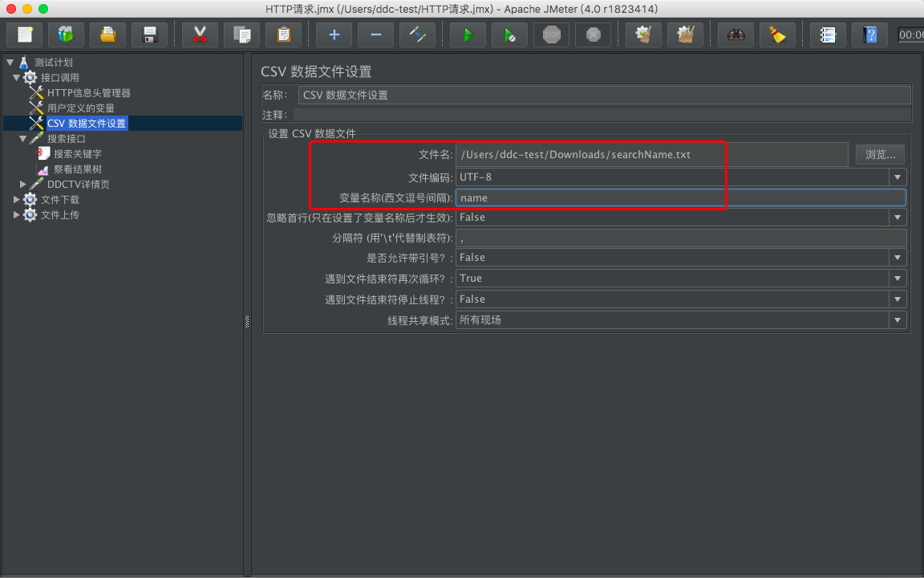Select the 文件下载 tree item
Viewport: 924px width, 578px height.
coord(59,200)
